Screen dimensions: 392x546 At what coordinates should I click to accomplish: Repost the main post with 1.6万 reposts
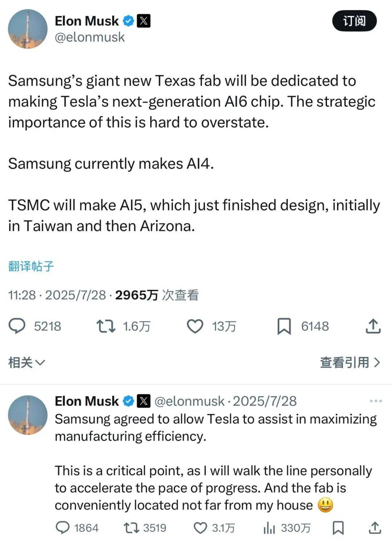click(x=106, y=326)
